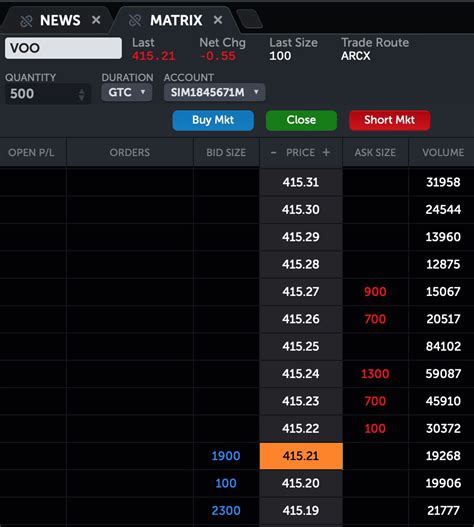Click the 1300 ask size at 415.24

[x=375, y=374]
